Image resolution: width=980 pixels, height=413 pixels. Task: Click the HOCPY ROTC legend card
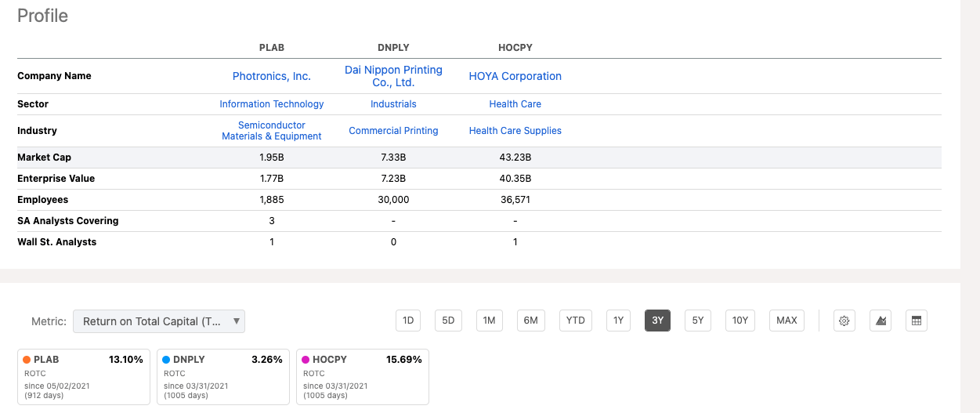pos(363,377)
